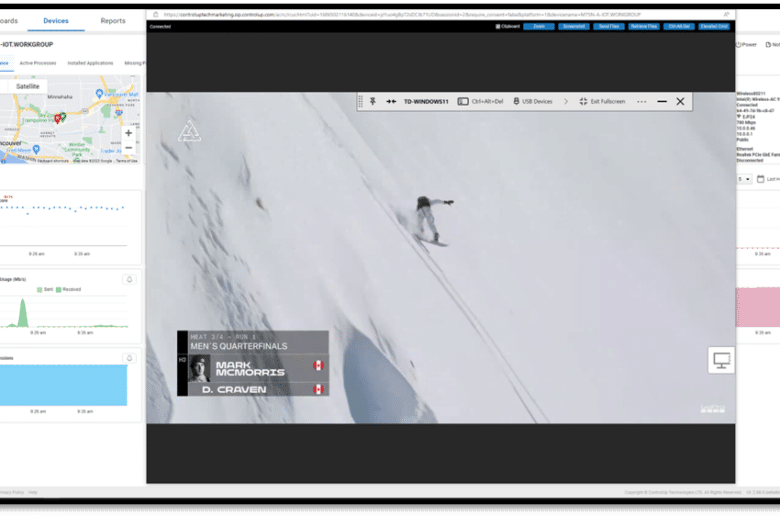Click the red location pin on map
780x516 pixels.
point(57,118)
